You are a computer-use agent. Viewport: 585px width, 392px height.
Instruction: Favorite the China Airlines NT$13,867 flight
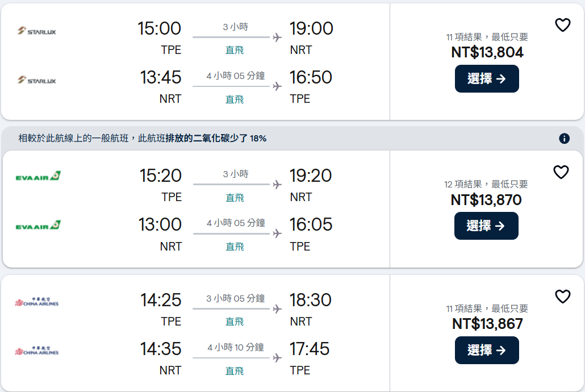tap(562, 297)
